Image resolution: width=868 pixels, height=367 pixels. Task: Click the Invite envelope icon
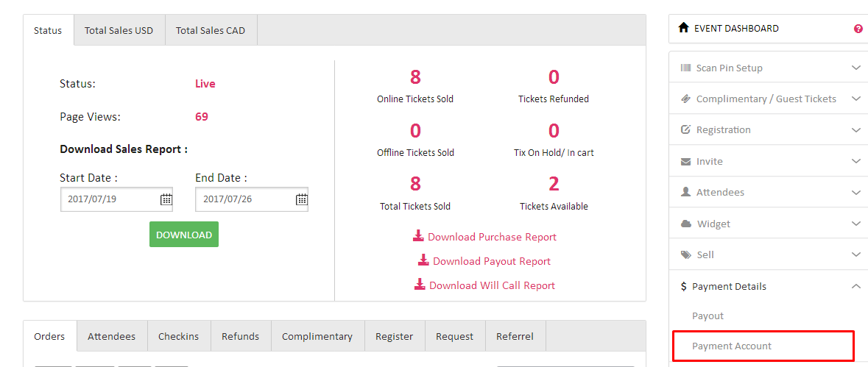[x=685, y=161]
